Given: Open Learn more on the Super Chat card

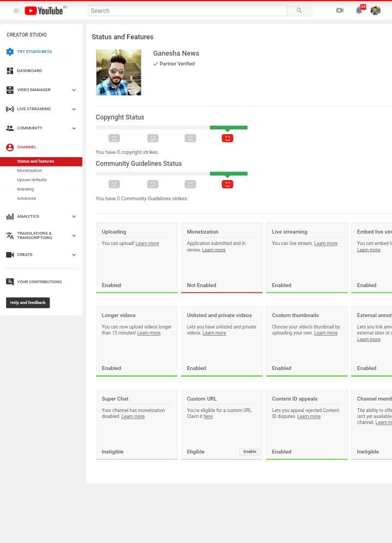Looking at the screenshot, I should [133, 416].
